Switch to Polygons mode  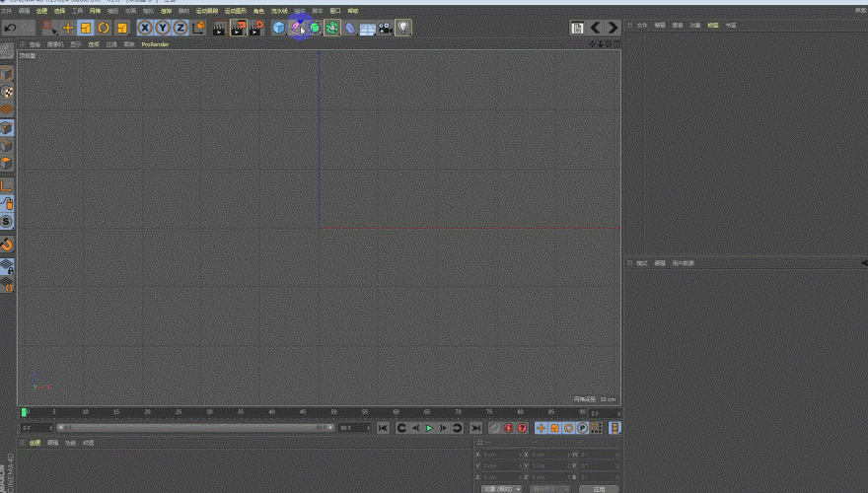point(7,164)
